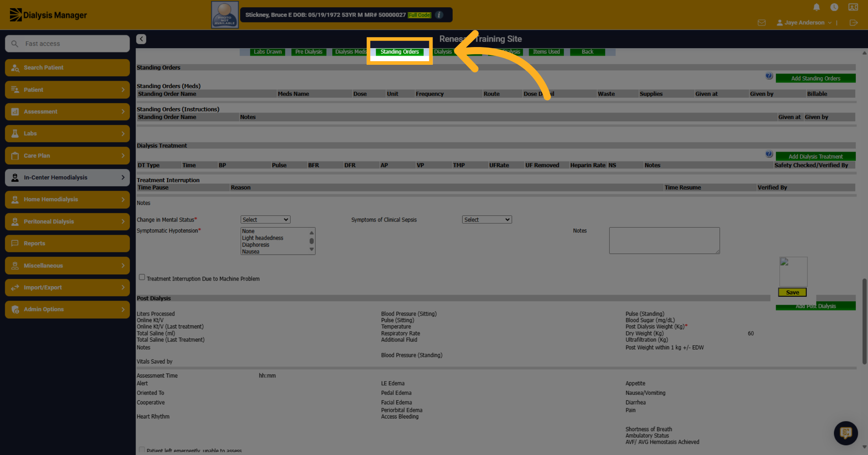
Task: Open the contact card icon in the header
Action: click(x=853, y=7)
